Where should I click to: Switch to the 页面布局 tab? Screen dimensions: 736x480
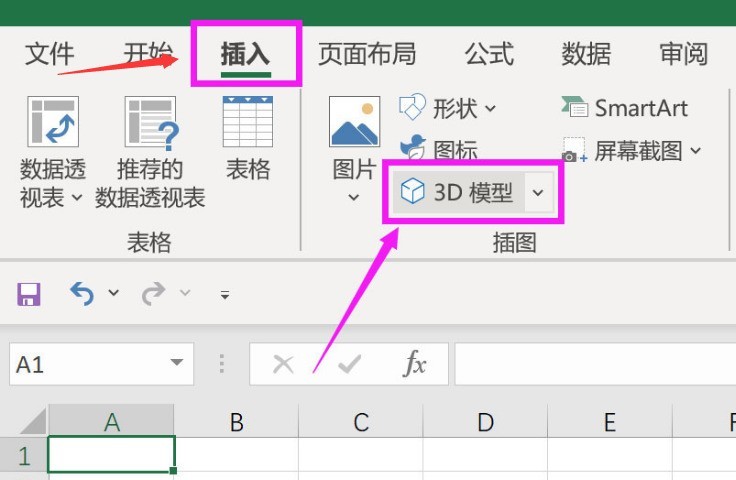pos(366,53)
